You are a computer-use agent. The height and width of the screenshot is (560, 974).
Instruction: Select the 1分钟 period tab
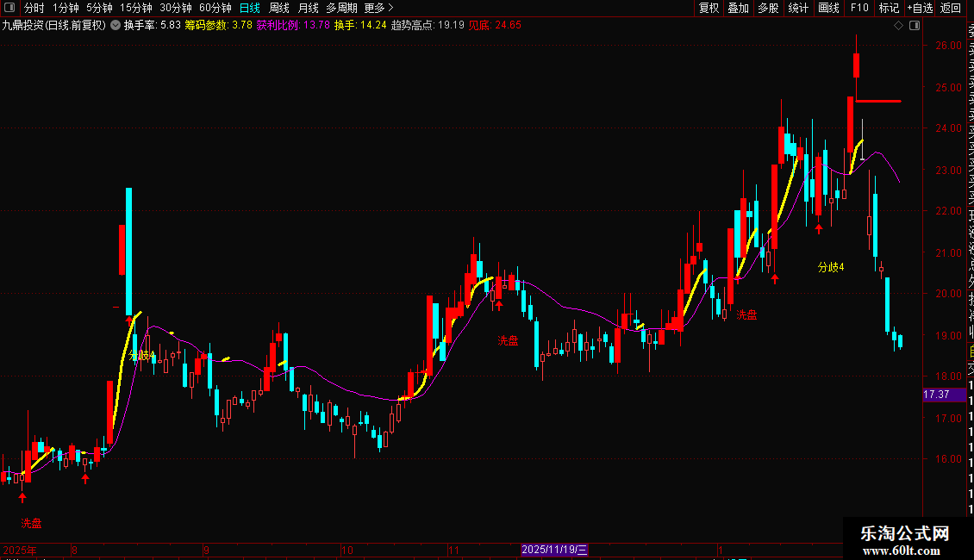tap(66, 8)
